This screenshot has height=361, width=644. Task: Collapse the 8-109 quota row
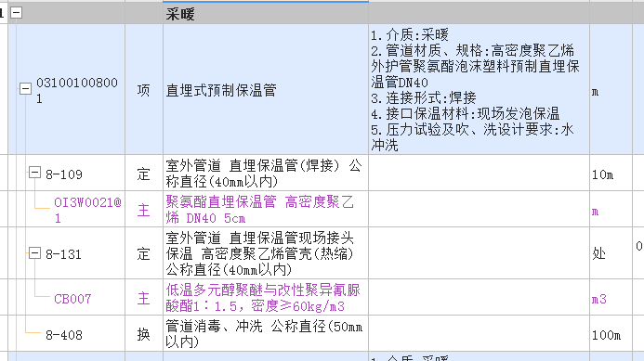[35, 173]
